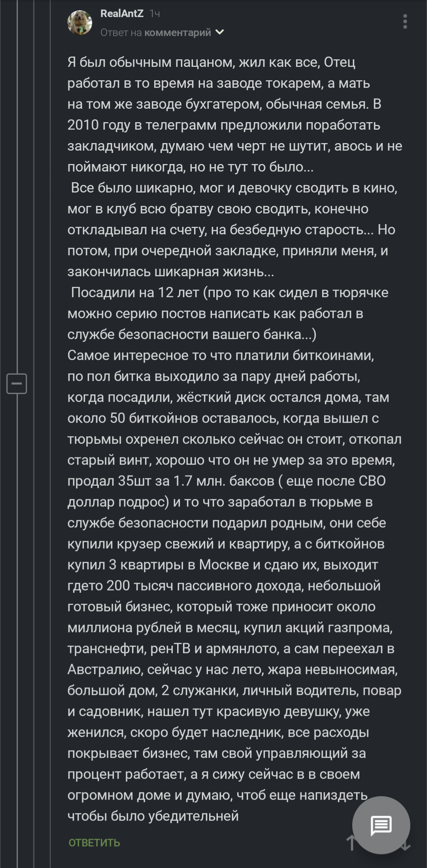Open the three-dot comment options menu
427x868 pixels.
pyautogui.click(x=405, y=21)
